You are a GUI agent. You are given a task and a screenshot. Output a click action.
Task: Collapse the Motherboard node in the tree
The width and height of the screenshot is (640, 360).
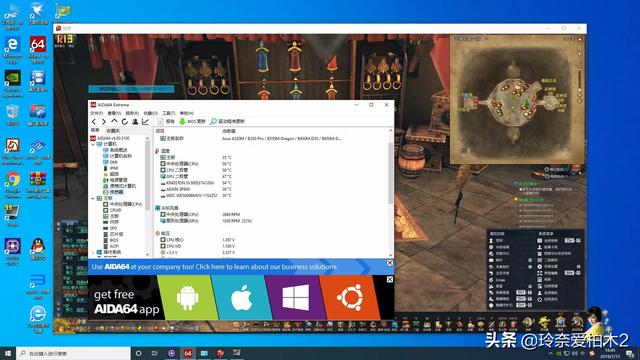(x=93, y=198)
